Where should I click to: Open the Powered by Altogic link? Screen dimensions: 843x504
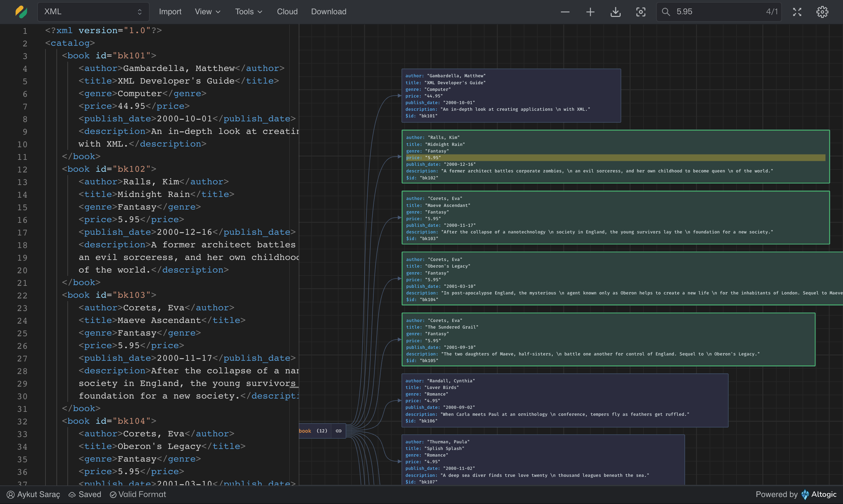(796, 494)
